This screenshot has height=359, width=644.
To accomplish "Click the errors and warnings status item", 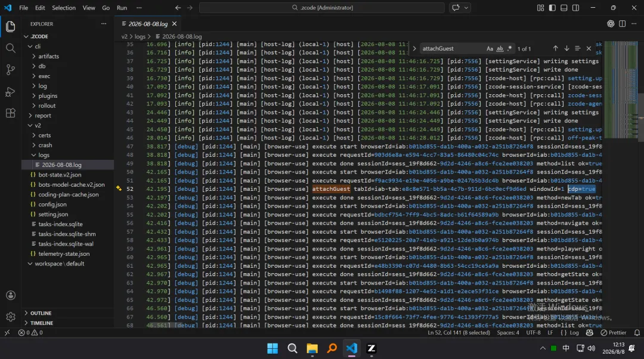I will [x=30, y=333].
